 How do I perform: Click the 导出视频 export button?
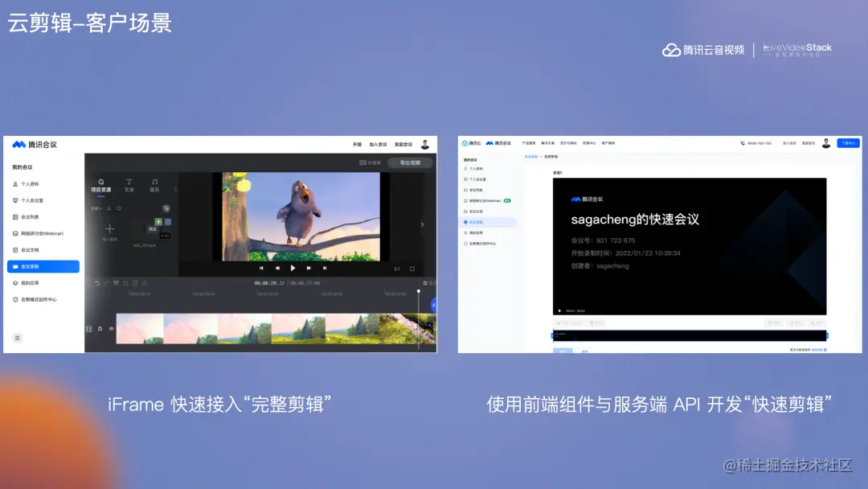410,162
